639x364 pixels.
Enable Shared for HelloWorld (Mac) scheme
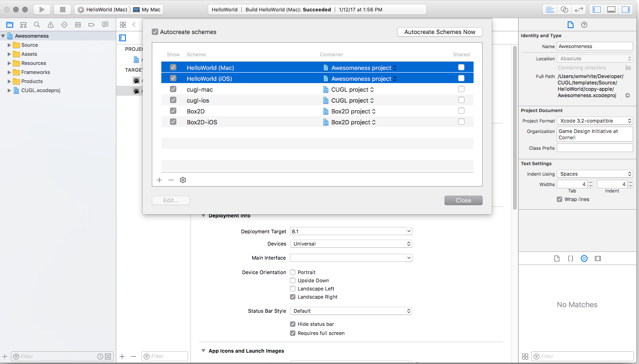461,67
